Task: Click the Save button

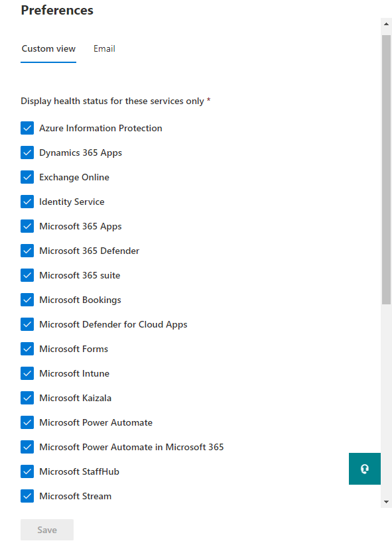Action: click(x=47, y=530)
